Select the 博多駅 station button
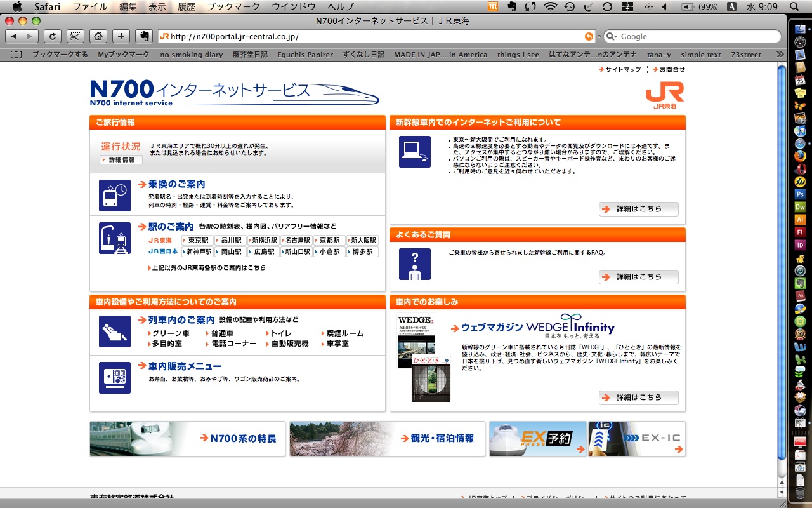This screenshot has height=508, width=812. tap(363, 252)
